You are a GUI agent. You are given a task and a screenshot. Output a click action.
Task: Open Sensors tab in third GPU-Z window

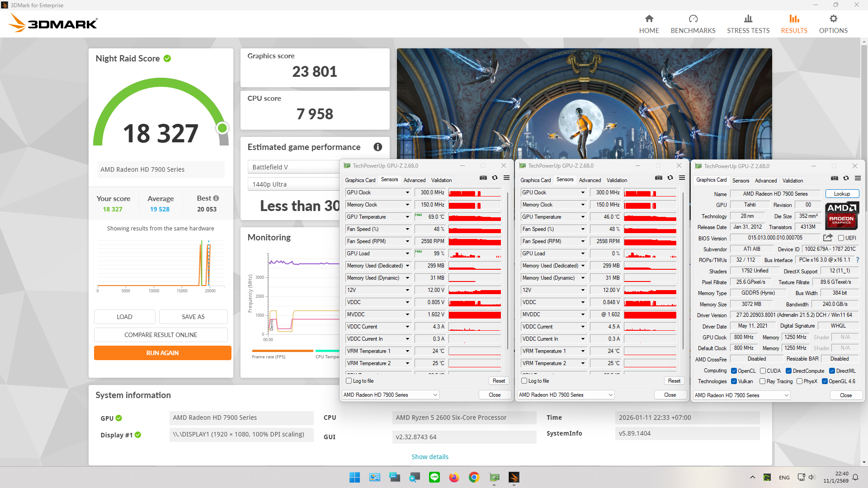[x=741, y=181]
